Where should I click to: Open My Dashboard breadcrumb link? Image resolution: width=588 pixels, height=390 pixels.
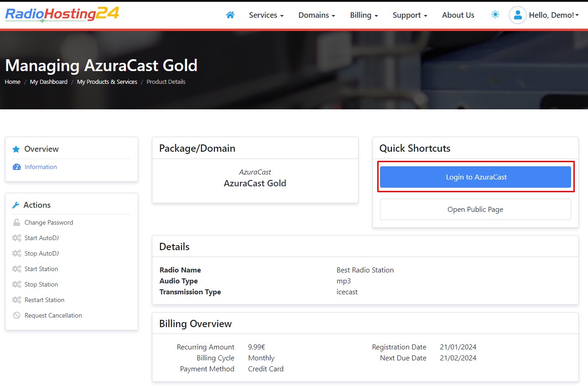pos(49,82)
